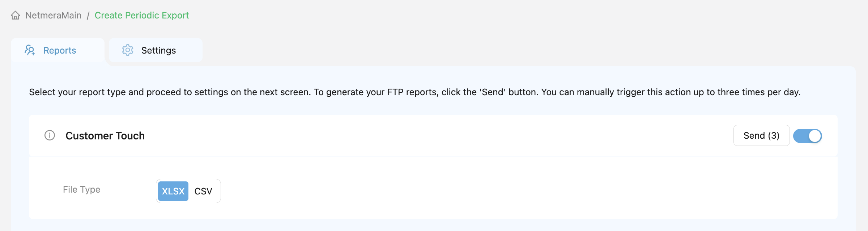
Task: Click the white knob of the toggle
Action: (x=815, y=136)
